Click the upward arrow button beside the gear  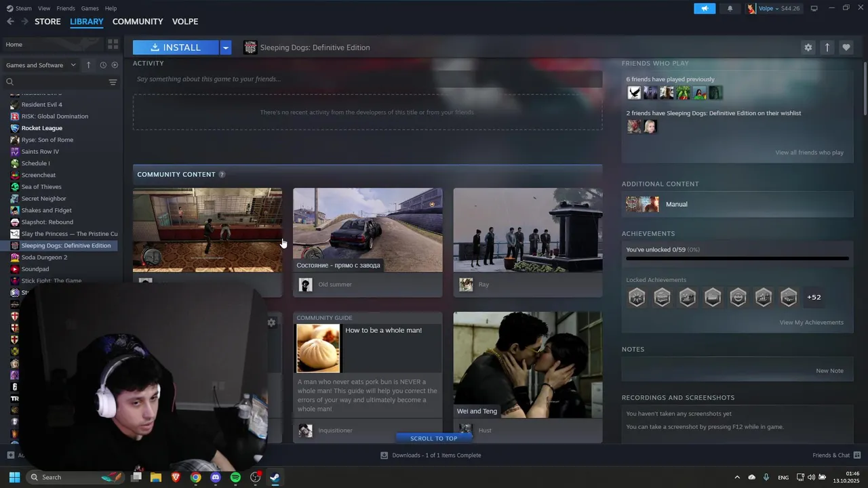827,47
